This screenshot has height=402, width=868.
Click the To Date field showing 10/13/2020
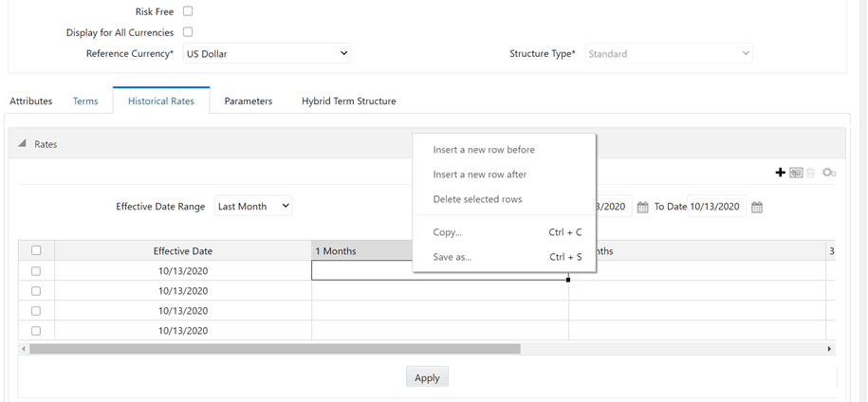tap(716, 207)
